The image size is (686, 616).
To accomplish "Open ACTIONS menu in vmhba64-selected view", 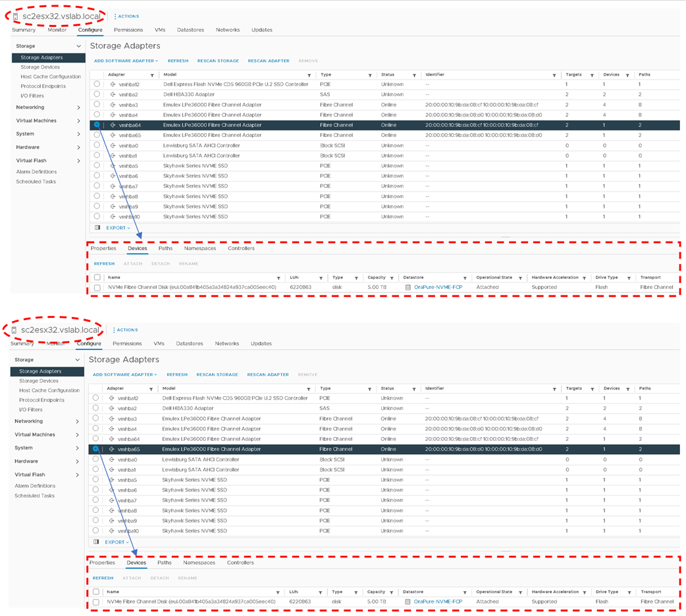I will 126,16.
